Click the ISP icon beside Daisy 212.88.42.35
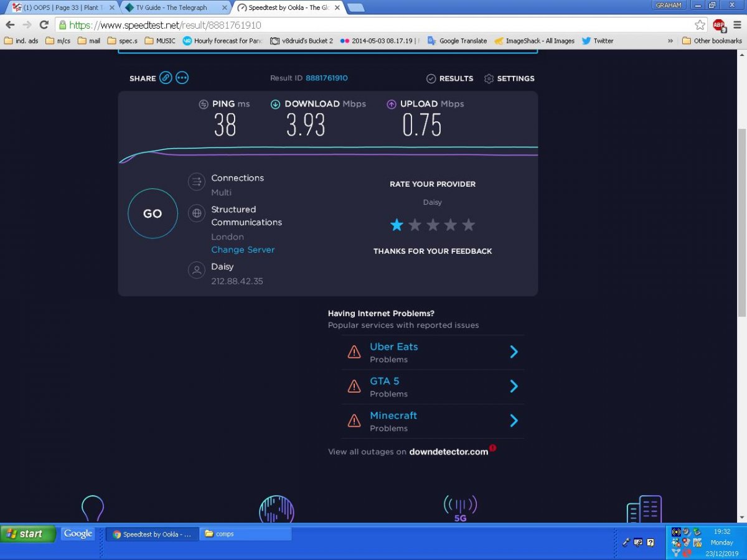Viewport: 747px width, 560px height. [x=196, y=270]
